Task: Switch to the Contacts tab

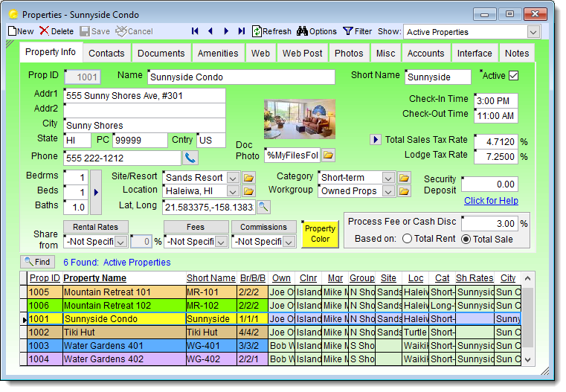Action: (106, 54)
